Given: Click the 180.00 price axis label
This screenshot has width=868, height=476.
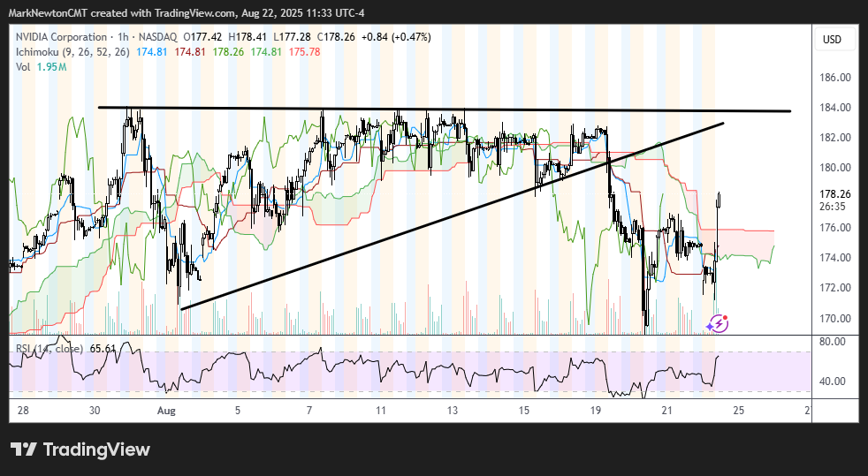Looking at the screenshot, I should click(835, 168).
